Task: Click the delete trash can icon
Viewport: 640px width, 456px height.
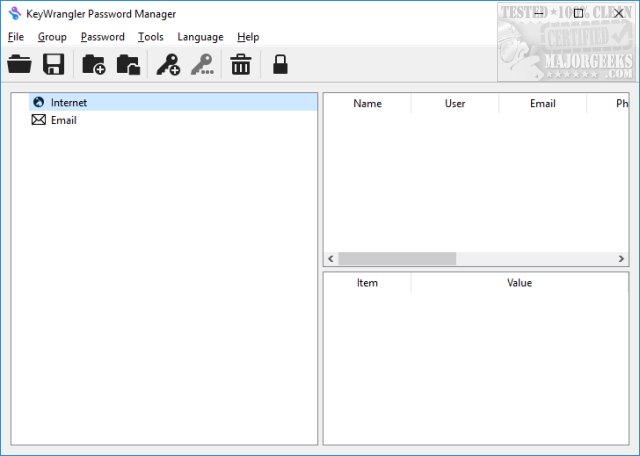Action: click(x=241, y=65)
